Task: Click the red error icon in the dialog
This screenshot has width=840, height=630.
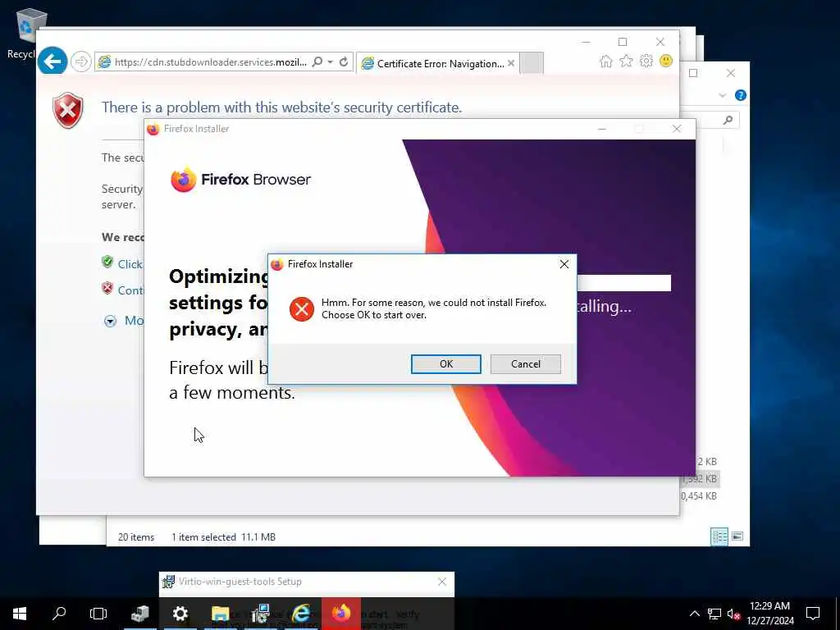Action: [302, 309]
